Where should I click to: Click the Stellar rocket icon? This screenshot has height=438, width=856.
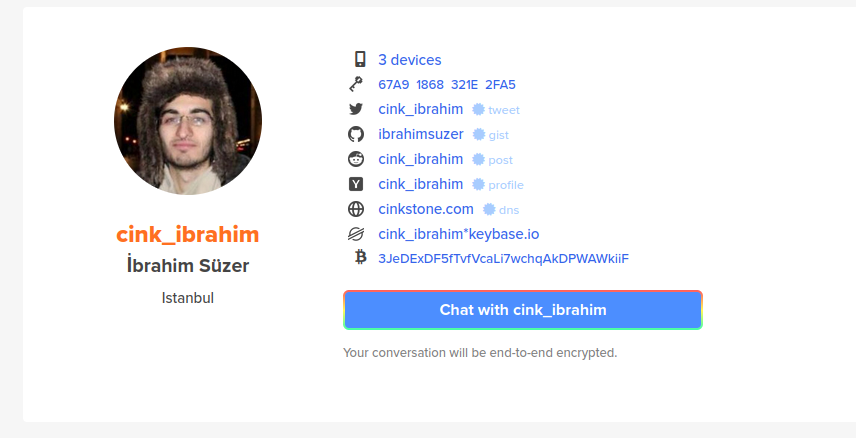pos(356,234)
